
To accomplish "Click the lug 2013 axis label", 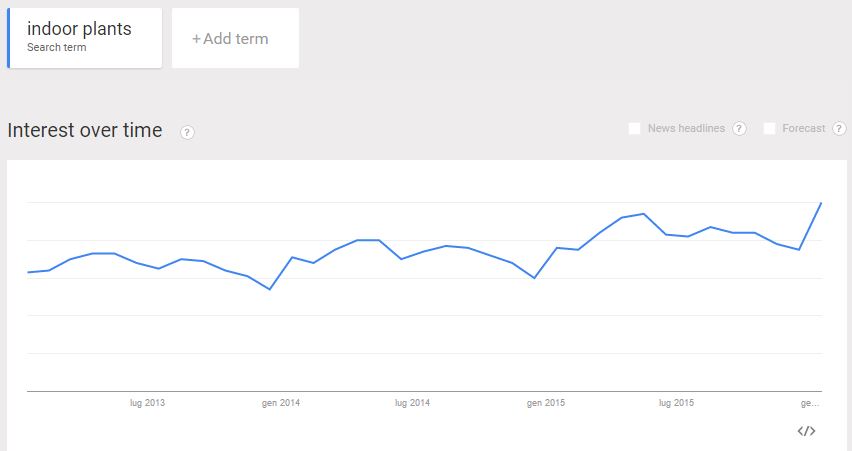I will [x=147, y=403].
